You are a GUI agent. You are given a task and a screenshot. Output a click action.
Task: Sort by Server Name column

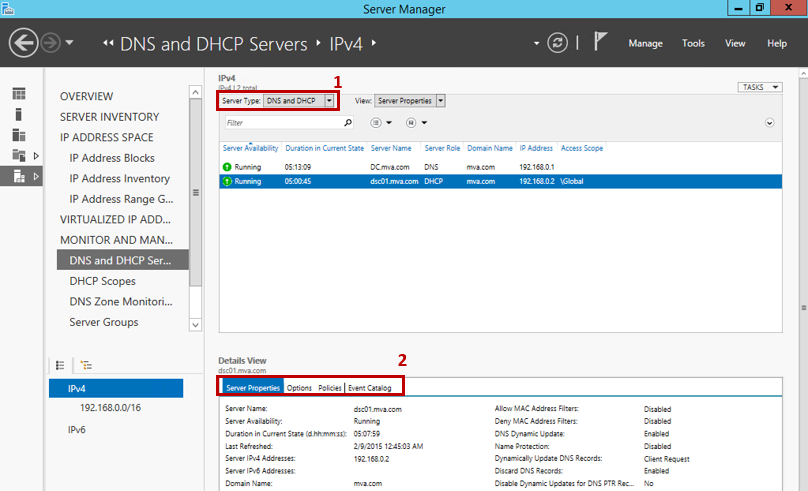(x=391, y=148)
